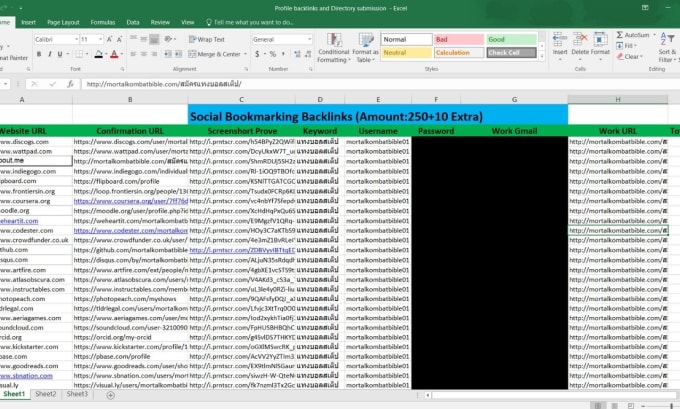
Task: Apply the Normal cell style
Action: [x=406, y=39]
